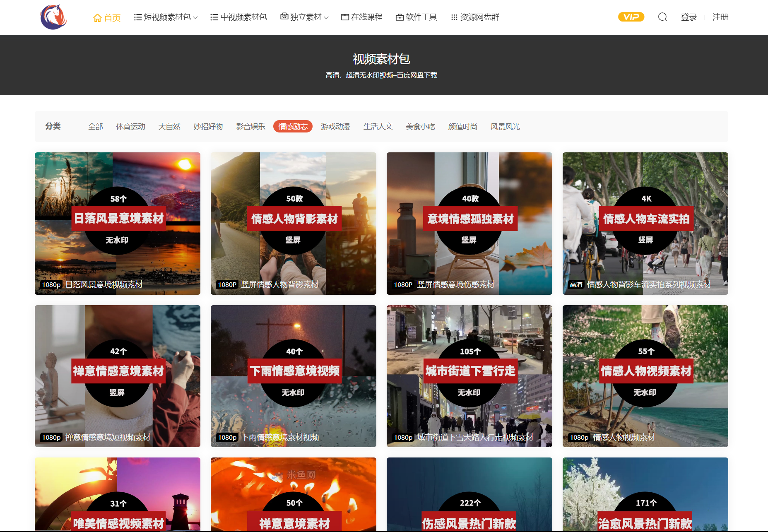Expand the 短视频素材包 dropdown arrow
The height and width of the screenshot is (532, 768).
(195, 18)
